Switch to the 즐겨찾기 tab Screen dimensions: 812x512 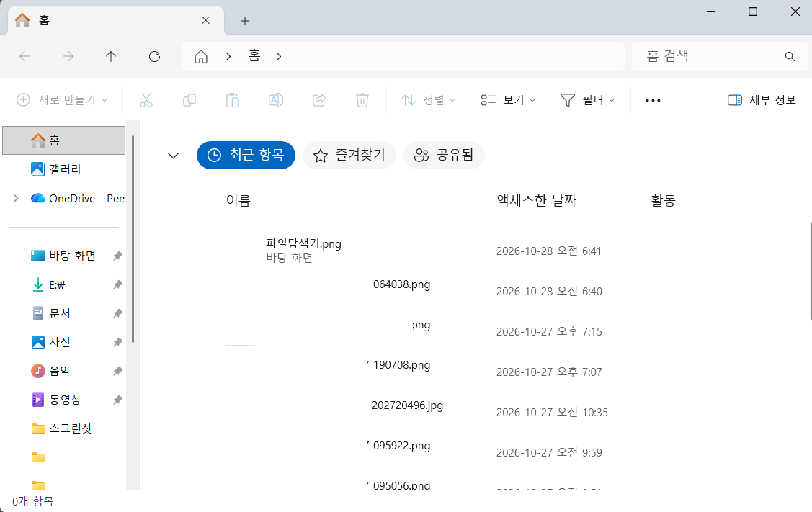tap(349, 155)
